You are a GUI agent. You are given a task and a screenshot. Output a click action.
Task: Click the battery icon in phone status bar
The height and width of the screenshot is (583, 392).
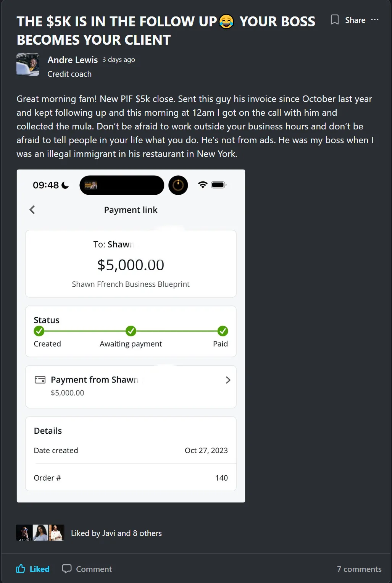(219, 185)
